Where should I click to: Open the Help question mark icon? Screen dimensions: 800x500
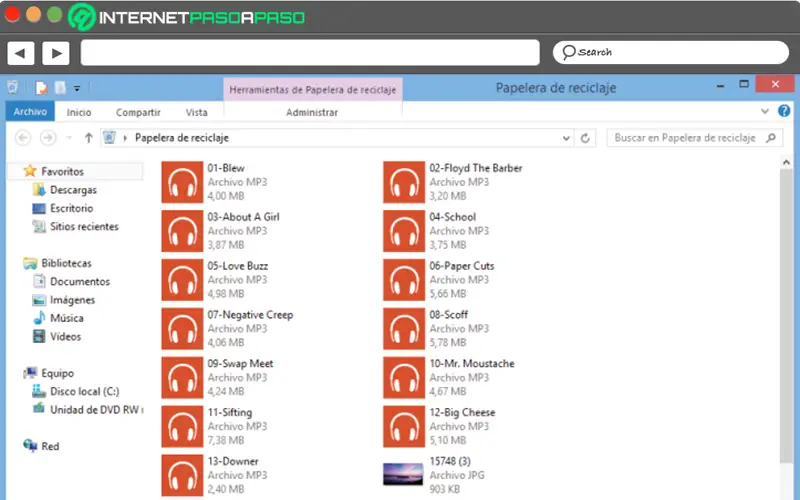click(x=784, y=111)
